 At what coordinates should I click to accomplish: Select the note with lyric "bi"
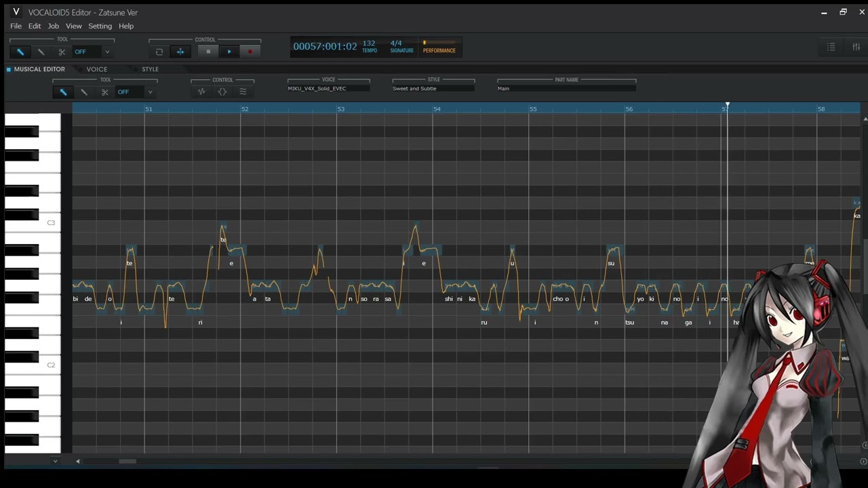[76, 299]
